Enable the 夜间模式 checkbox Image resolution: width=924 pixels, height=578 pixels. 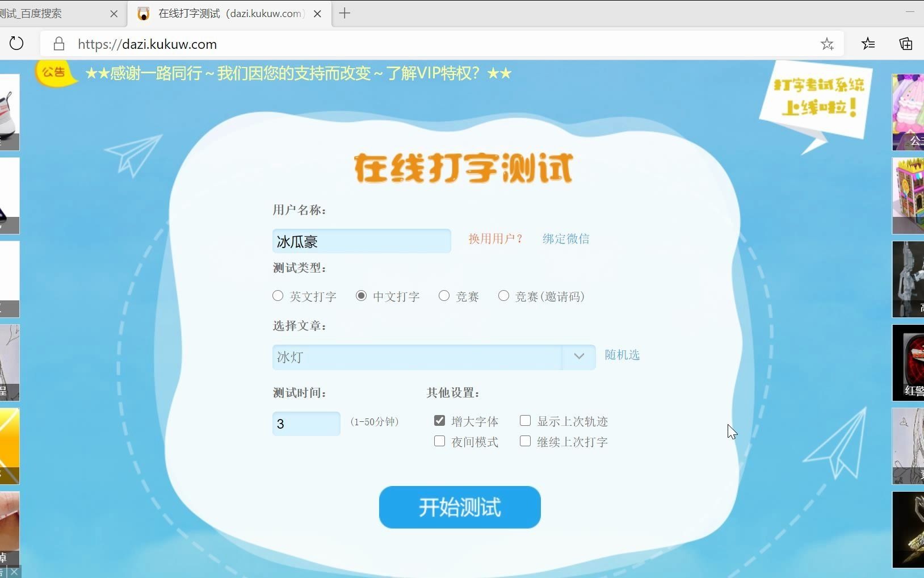click(439, 441)
